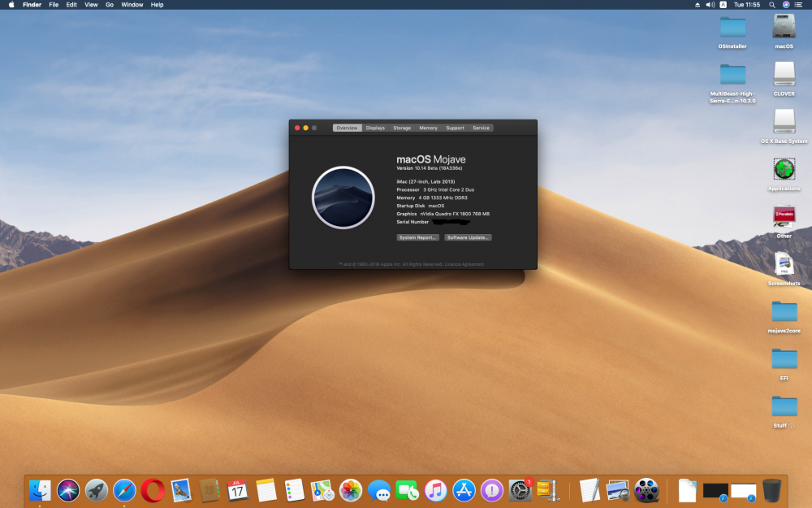Select the CLOVER drive on desktop
Screen dimensions: 812x508
pos(784,79)
